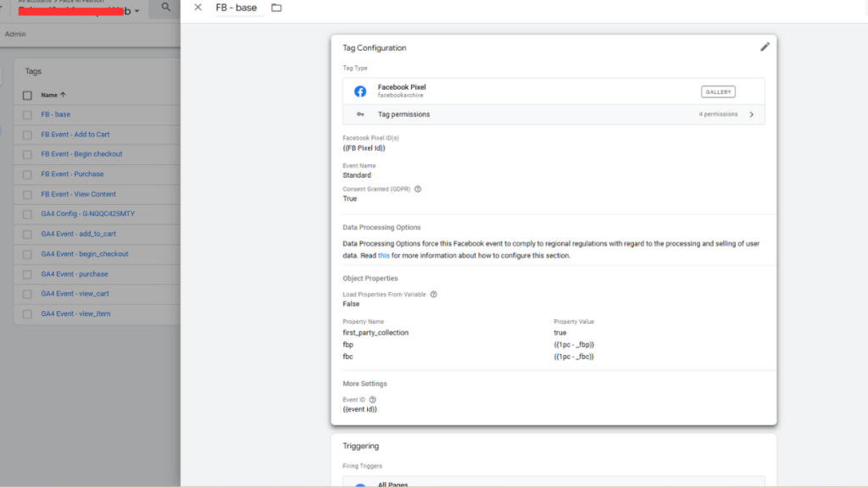Image resolution: width=868 pixels, height=488 pixels.
Task: Check the GA4 Event - purchase checkbox
Action: (x=27, y=274)
